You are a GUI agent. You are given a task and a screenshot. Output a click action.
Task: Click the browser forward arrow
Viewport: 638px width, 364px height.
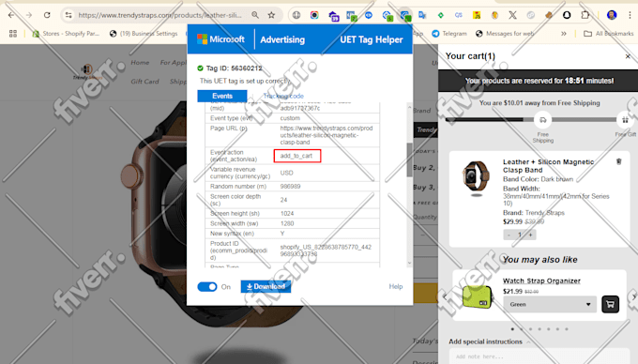coord(29,15)
